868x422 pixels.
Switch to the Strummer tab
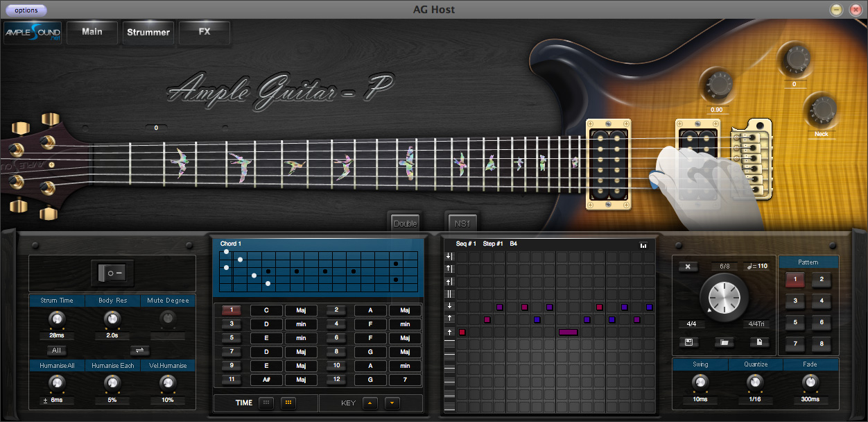pos(148,32)
